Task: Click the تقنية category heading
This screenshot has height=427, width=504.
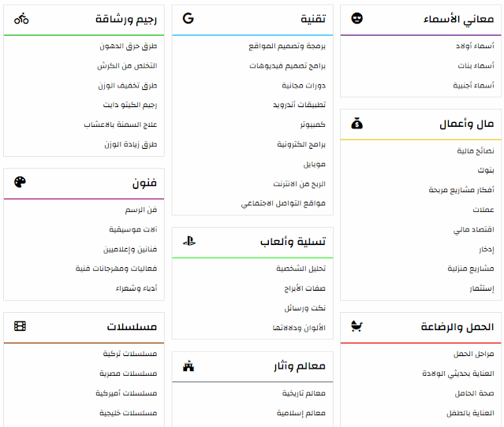Action: 313,19
